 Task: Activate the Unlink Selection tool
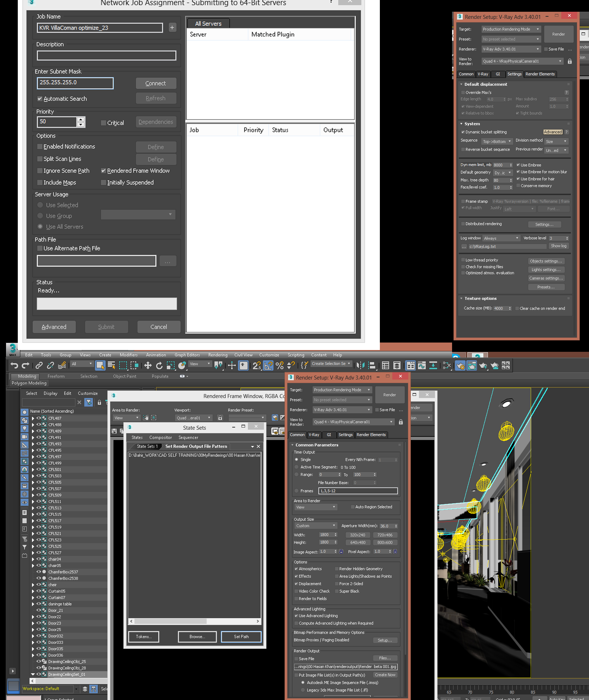51,365
